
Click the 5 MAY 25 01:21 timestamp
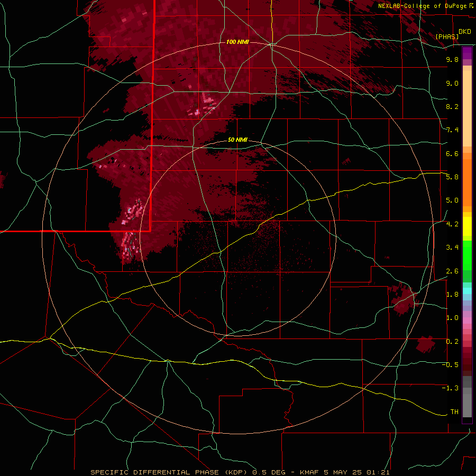click(356, 472)
